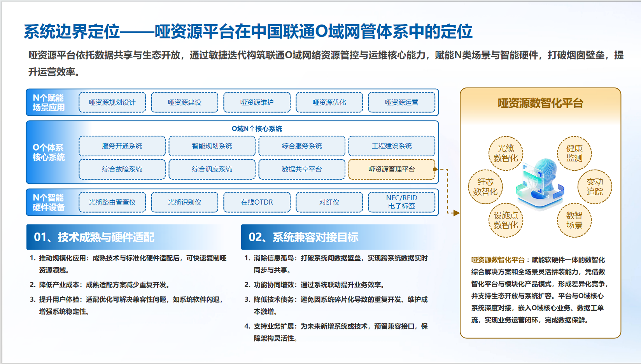The width and height of the screenshot is (641, 364).
Task: Select the 健康监测 circle
Action: 574,153
